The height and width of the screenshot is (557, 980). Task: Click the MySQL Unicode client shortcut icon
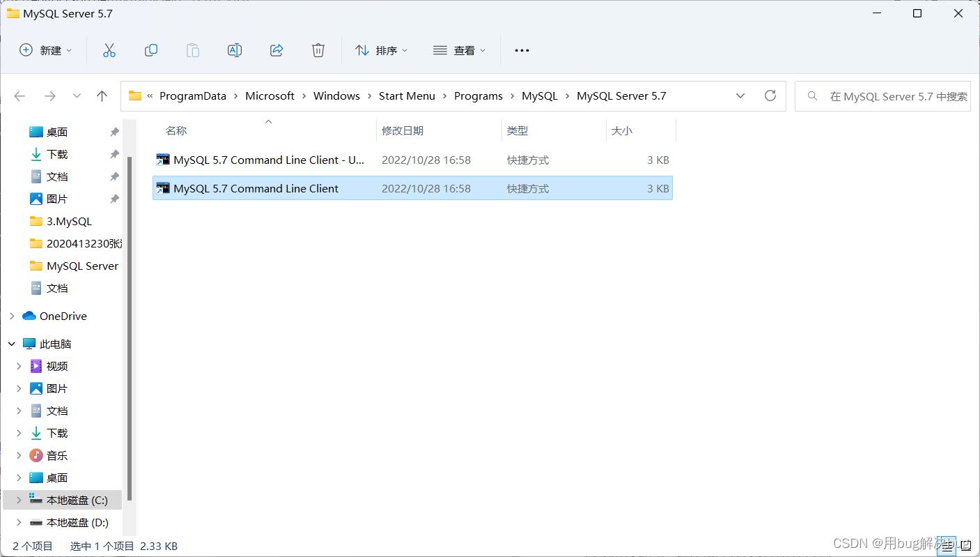[x=163, y=160]
